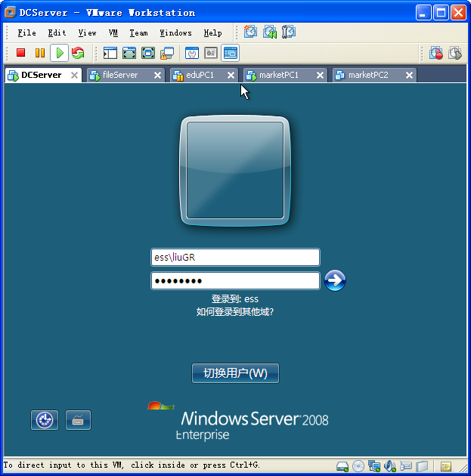
Task: Open the on-screen keyboard icon on login screen
Action: [78, 420]
